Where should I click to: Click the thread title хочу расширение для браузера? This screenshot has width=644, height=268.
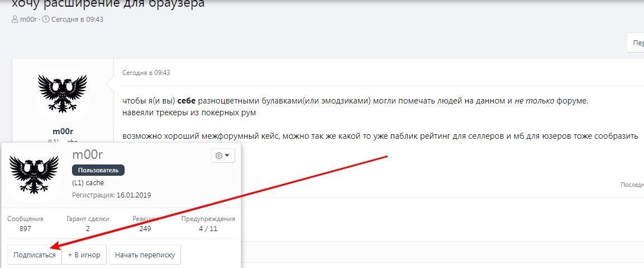[108, 4]
